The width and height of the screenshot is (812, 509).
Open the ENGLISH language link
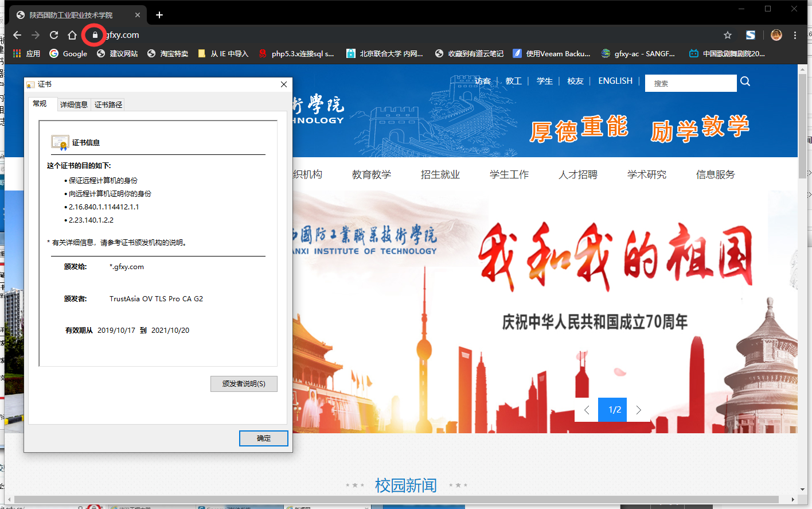pos(615,81)
